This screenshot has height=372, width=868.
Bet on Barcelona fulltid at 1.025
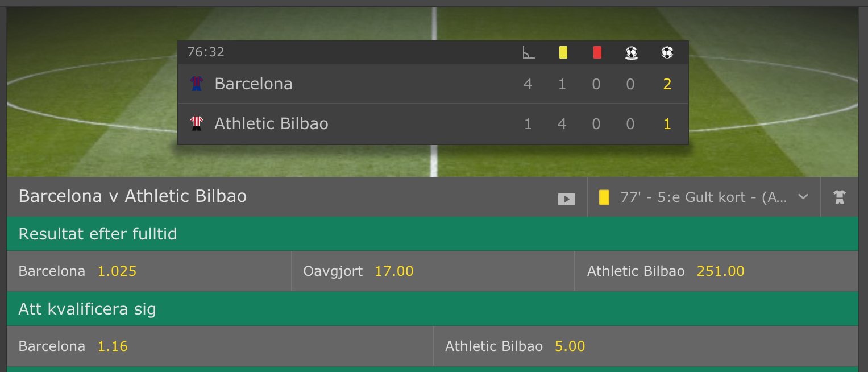149,271
